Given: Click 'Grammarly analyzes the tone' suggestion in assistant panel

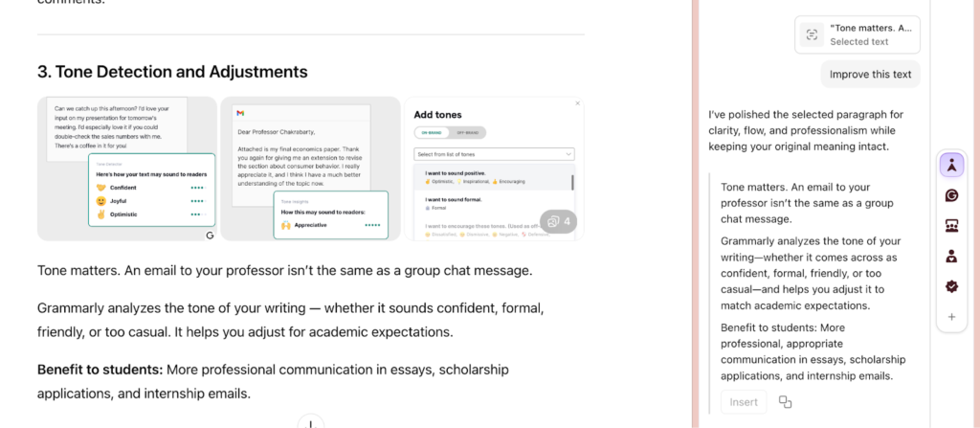Looking at the screenshot, I should point(810,274).
